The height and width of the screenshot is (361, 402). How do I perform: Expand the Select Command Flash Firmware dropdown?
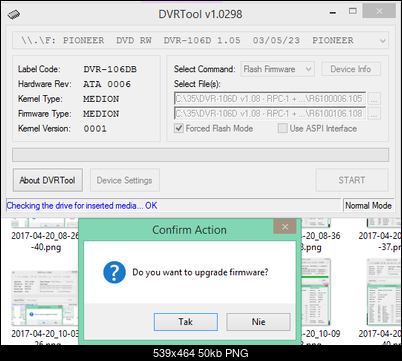click(277, 69)
